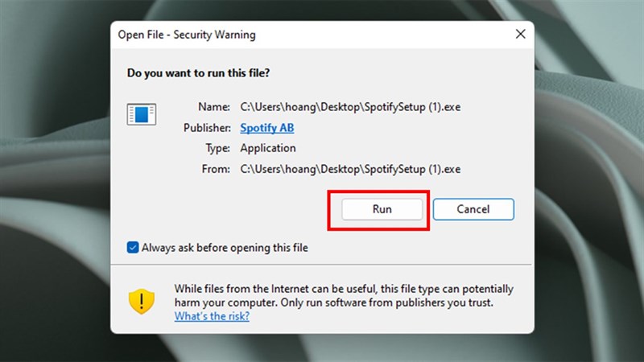
Task: Open the Spotify AB publisher link
Action: click(x=267, y=128)
